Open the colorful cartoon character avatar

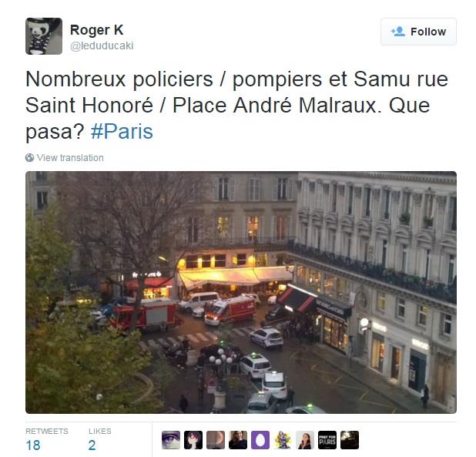tap(283, 440)
